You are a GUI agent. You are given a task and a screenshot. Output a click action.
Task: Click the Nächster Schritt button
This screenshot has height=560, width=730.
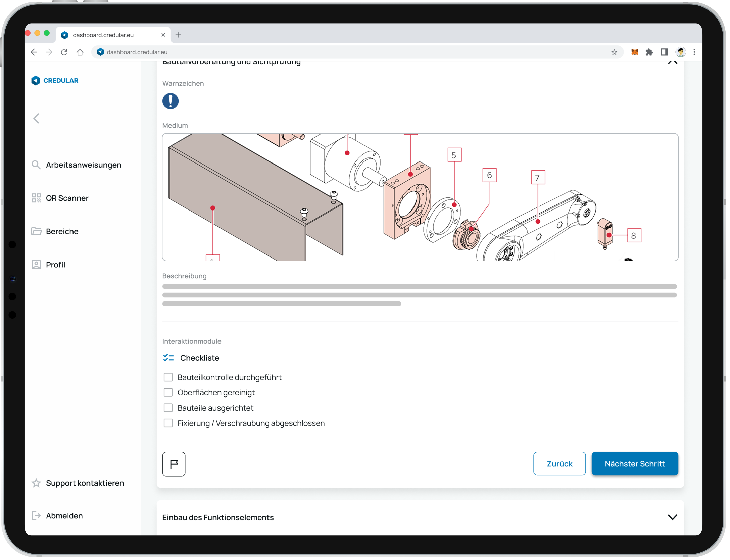point(634,463)
